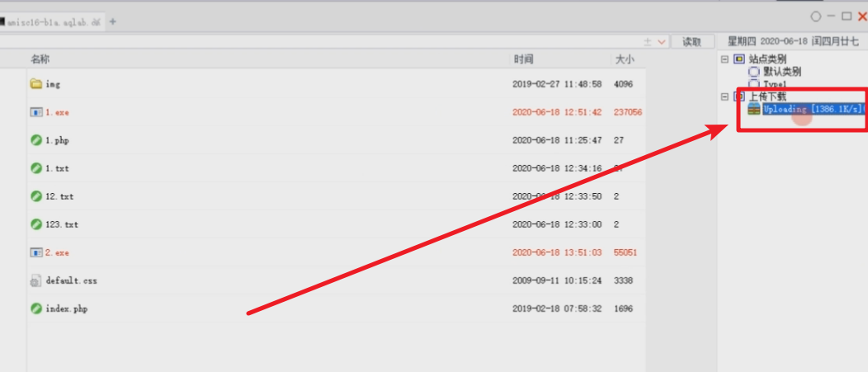Collapse the 站点类别 tree node
The image size is (868, 372).
[x=724, y=59]
